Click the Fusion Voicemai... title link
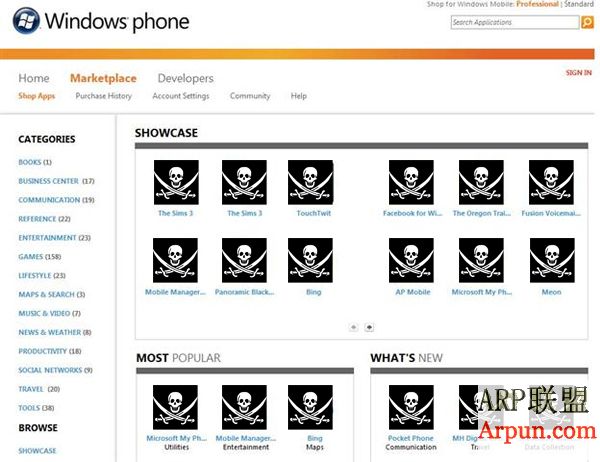 tap(551, 213)
